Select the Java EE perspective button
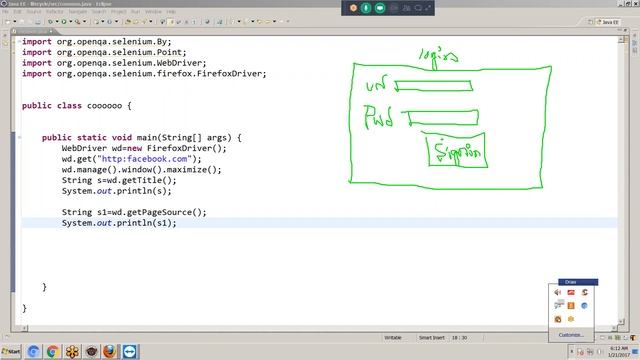The height and width of the screenshot is (360, 640). coord(608,22)
